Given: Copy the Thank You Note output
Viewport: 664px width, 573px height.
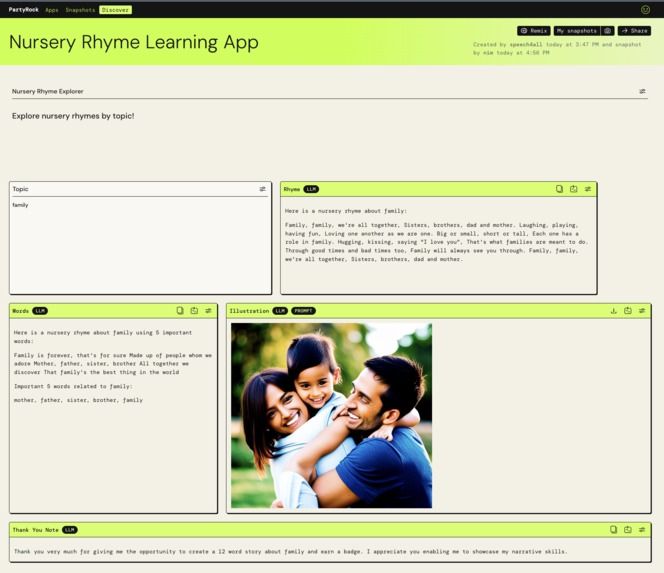Looking at the screenshot, I should click(614, 529).
